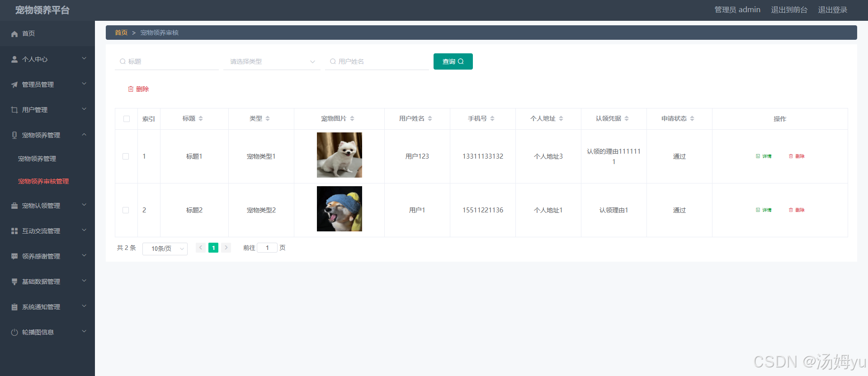Open the 首页 sidebar menu item
The width and height of the screenshot is (868, 376).
click(47, 33)
